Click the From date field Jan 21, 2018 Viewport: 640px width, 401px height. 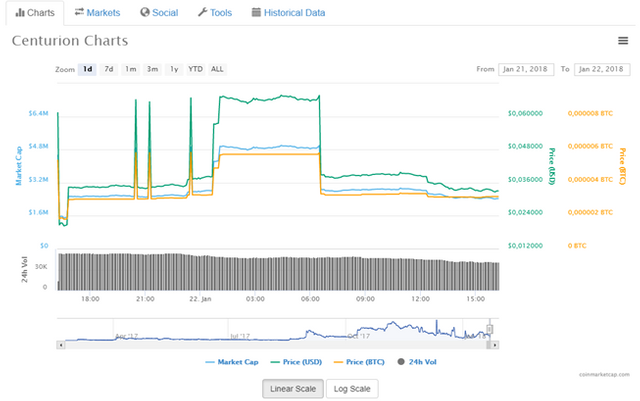click(x=526, y=69)
